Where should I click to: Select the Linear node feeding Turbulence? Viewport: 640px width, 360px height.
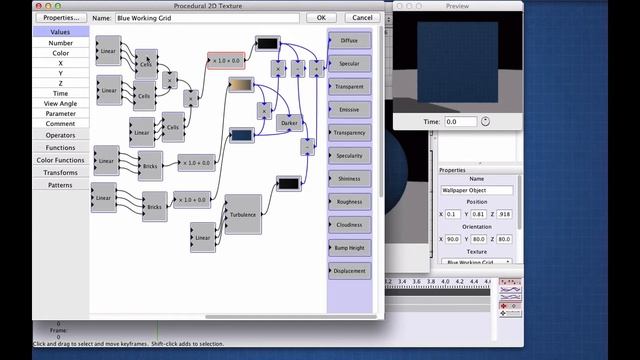coord(203,238)
